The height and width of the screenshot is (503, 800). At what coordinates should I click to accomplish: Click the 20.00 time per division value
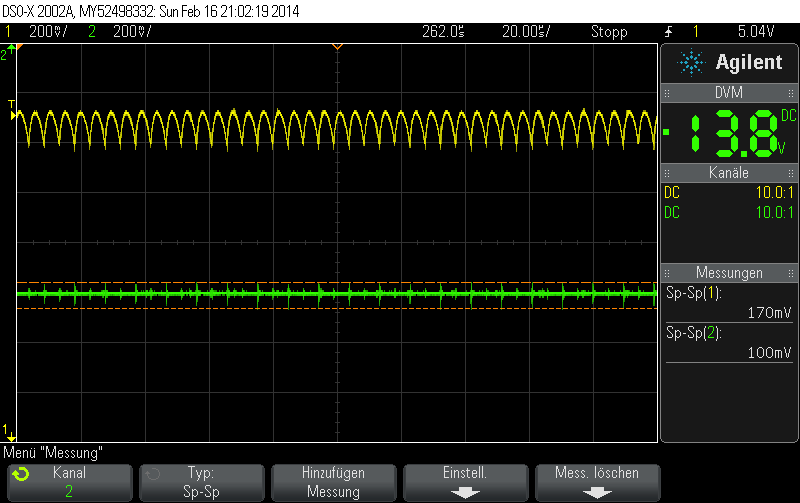[526, 32]
